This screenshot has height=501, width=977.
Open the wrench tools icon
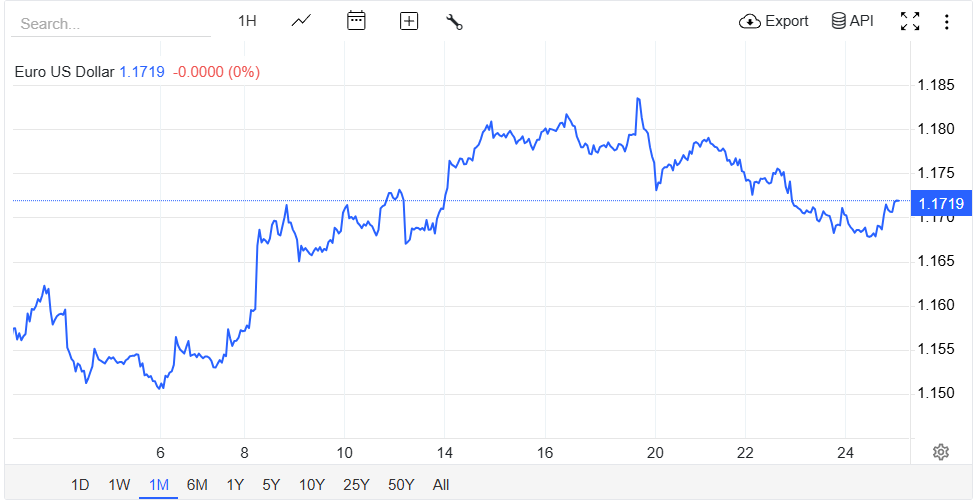(454, 21)
